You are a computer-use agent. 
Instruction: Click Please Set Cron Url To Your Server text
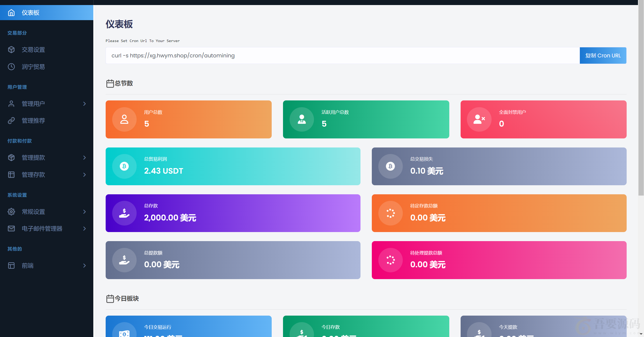(143, 41)
